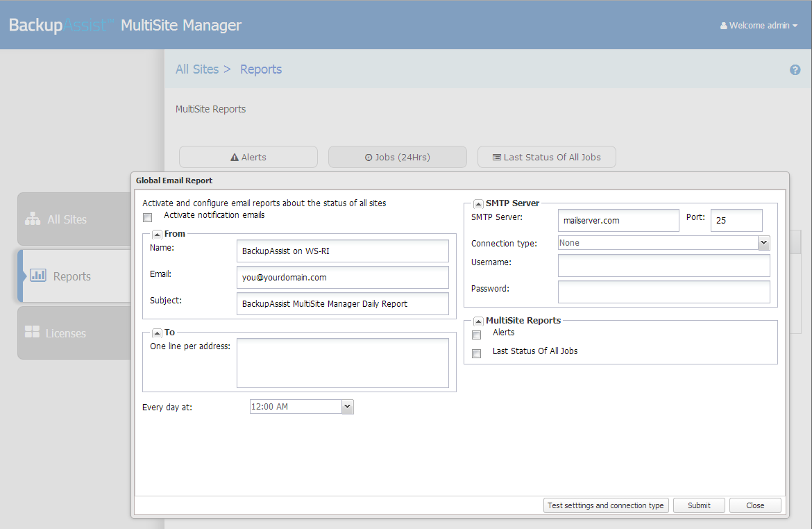Submit the Global Email Report form
812x529 pixels.
pyautogui.click(x=699, y=505)
